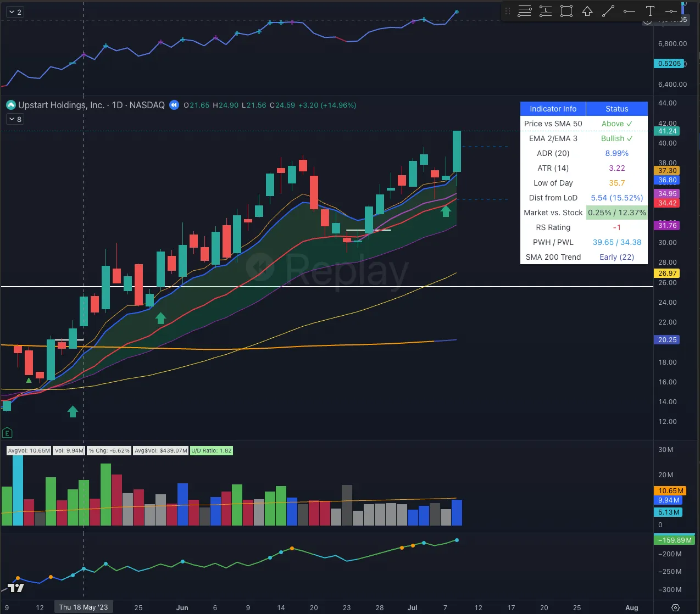Click the 26.97 yellow price label
Screen dimensions: 700x614
(x=668, y=273)
